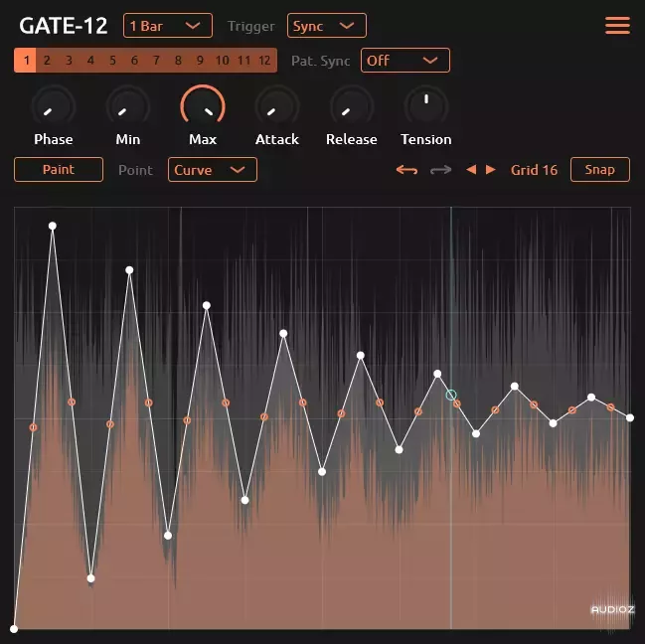
Task: Select pattern 11
Action: [x=243, y=61]
